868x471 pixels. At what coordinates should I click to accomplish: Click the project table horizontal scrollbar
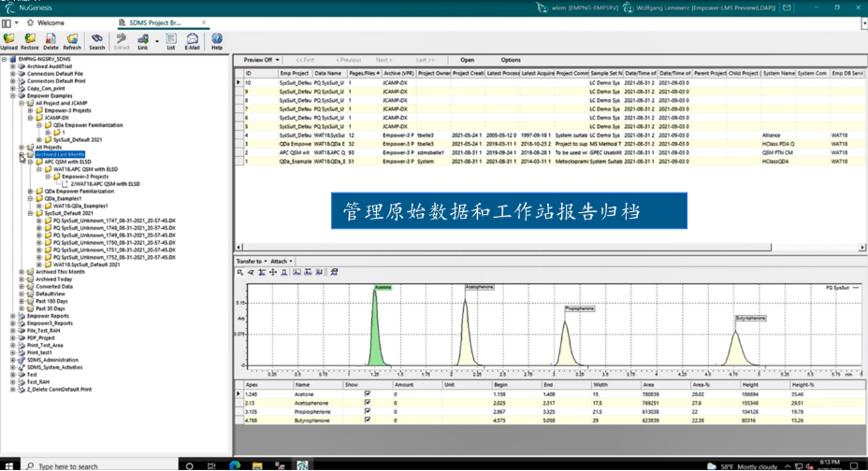pos(507,247)
